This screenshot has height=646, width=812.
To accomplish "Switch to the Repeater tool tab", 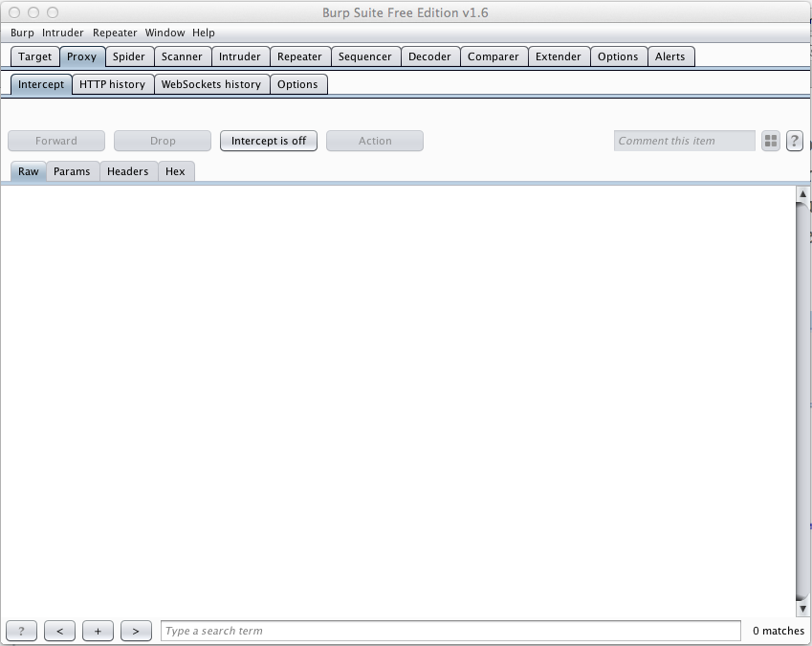I will click(x=299, y=56).
